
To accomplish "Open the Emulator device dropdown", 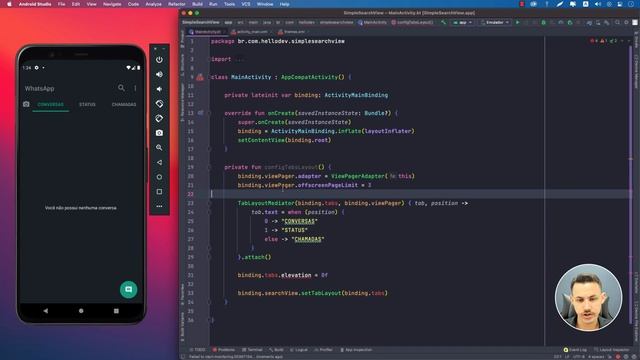I will 495,22.
